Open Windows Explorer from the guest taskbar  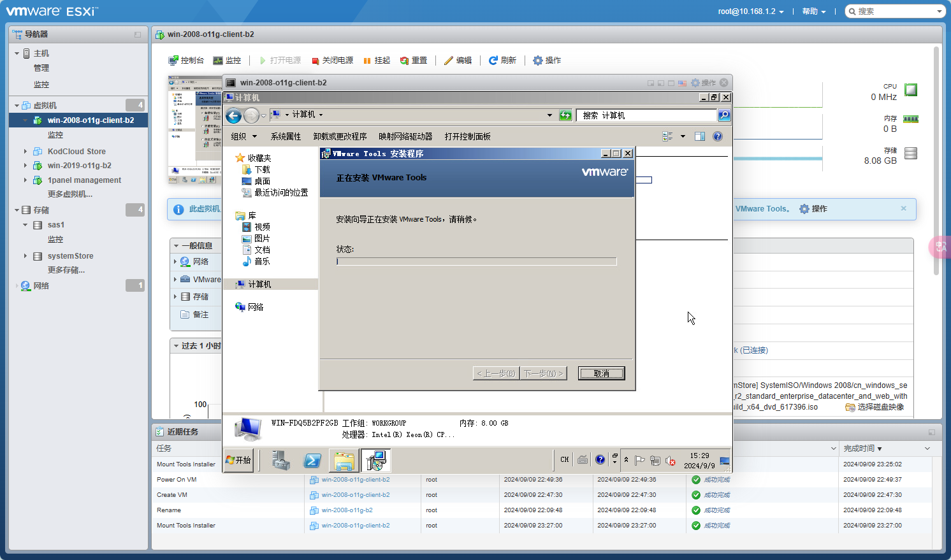pos(344,460)
